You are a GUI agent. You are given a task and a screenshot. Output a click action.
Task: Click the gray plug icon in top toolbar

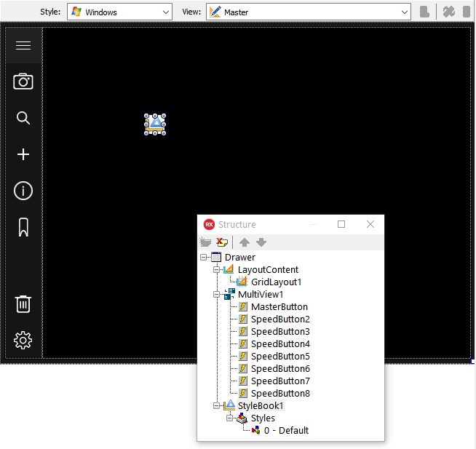coord(448,12)
